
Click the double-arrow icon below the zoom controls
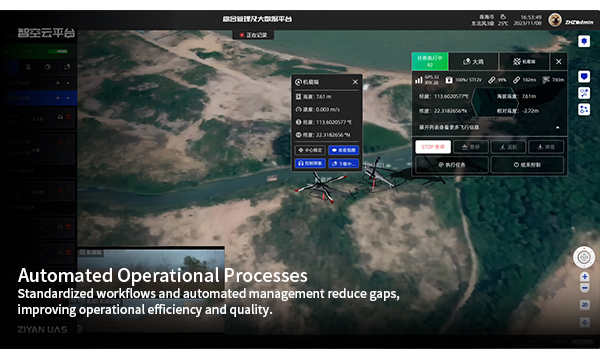(584, 305)
